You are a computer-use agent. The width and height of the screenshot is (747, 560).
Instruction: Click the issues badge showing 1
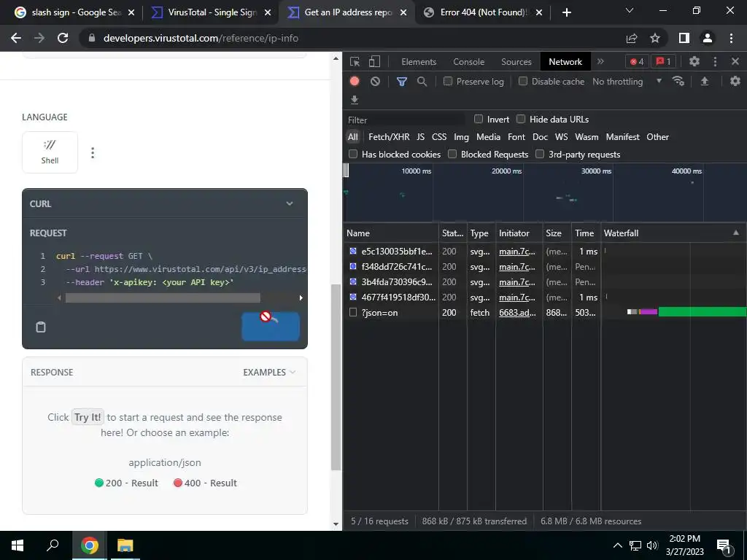[x=664, y=61]
